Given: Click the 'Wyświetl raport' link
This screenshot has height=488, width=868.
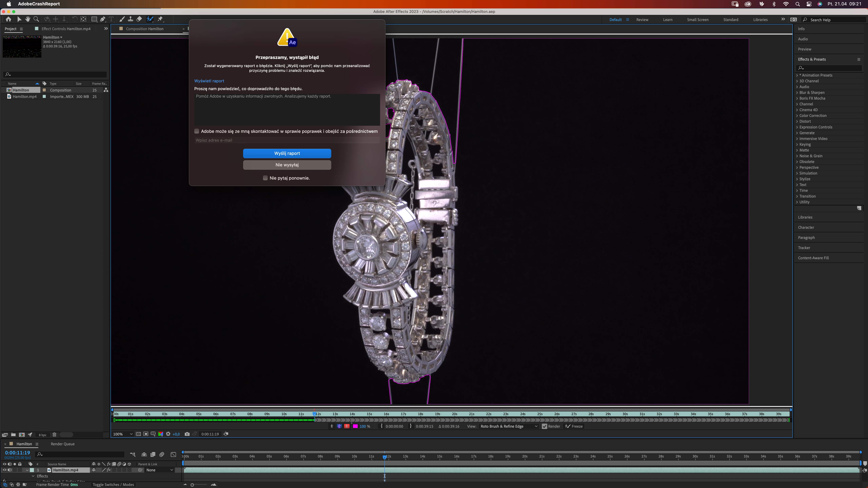Looking at the screenshot, I should pyautogui.click(x=209, y=81).
